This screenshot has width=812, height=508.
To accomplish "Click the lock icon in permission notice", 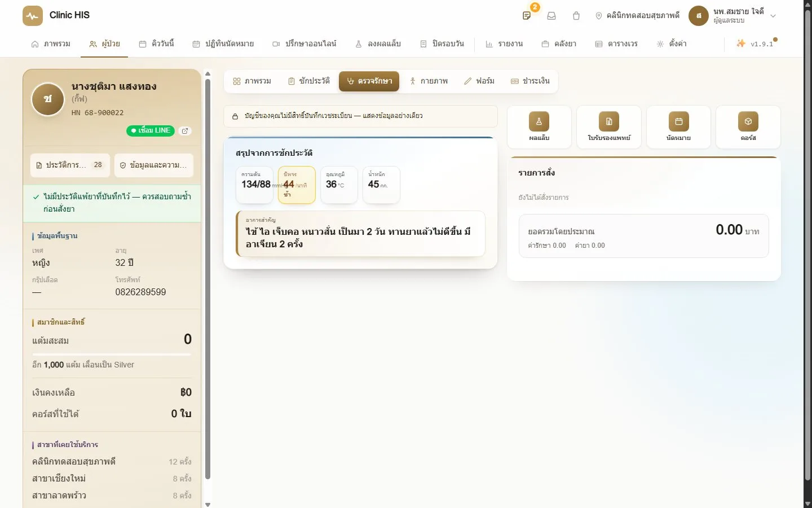I will click(235, 116).
